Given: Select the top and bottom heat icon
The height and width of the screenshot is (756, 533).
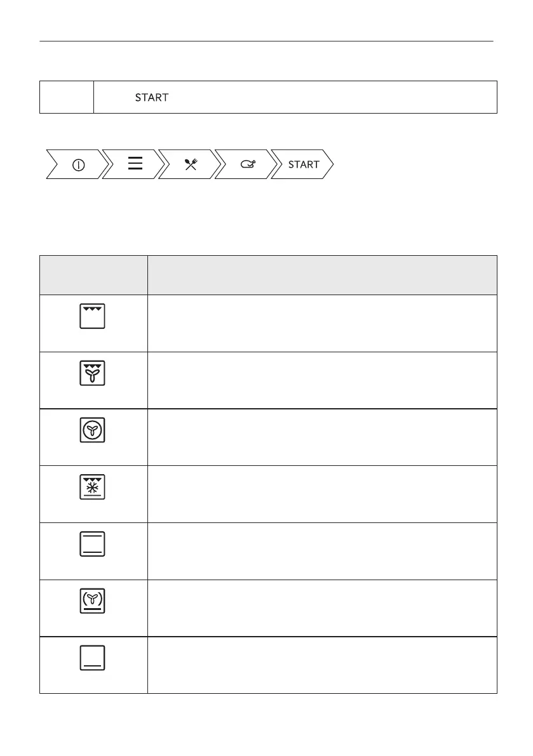Looking at the screenshot, I should pyautogui.click(x=93, y=545).
